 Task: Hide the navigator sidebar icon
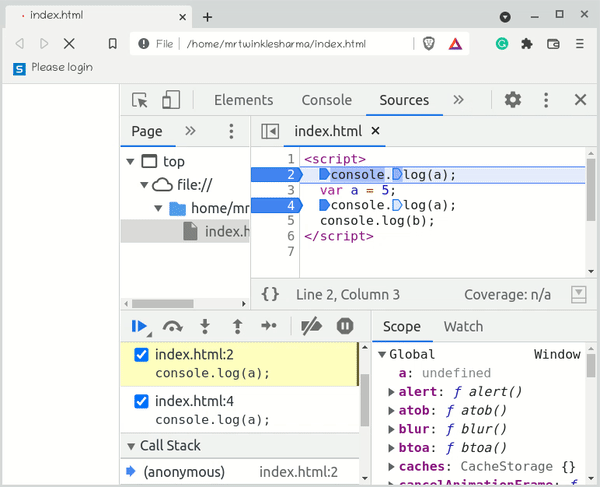click(270, 131)
